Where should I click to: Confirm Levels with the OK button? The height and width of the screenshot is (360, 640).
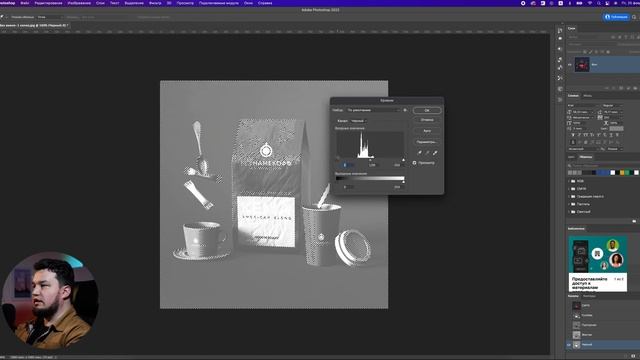427,110
